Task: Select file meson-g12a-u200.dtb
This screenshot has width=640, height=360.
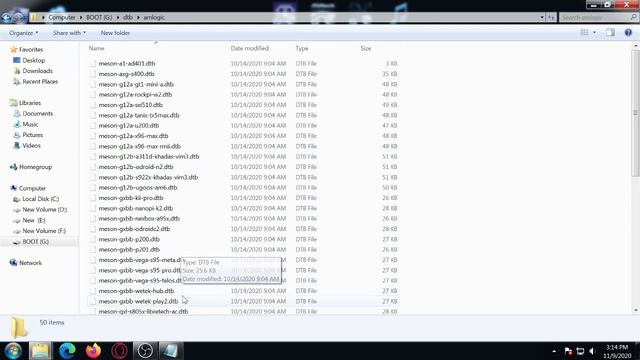Action: tap(129, 125)
